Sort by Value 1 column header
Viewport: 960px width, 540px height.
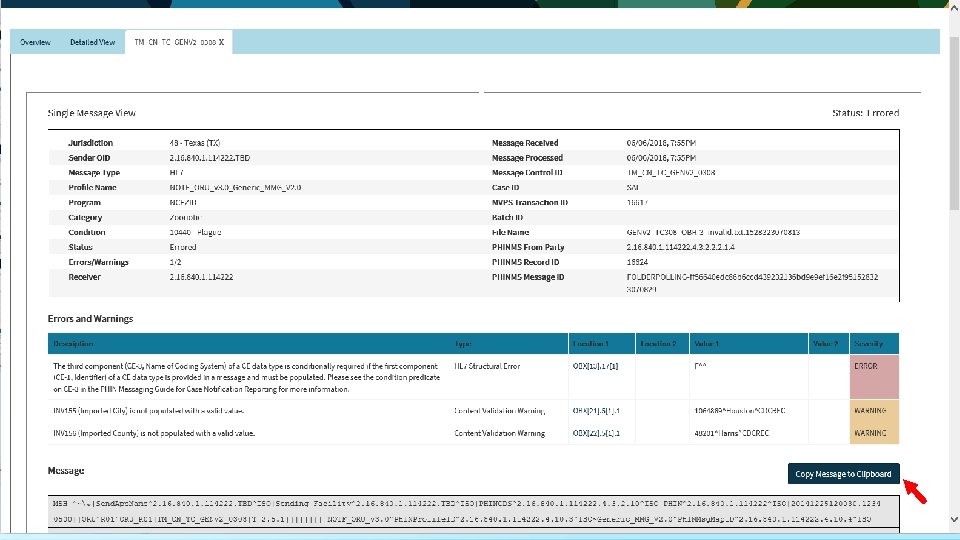pos(706,344)
